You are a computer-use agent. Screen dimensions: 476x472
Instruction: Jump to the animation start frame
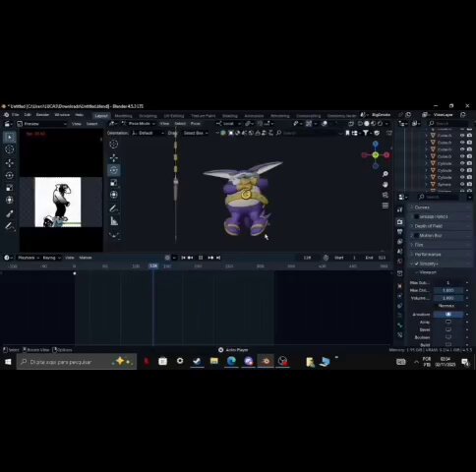pos(183,258)
